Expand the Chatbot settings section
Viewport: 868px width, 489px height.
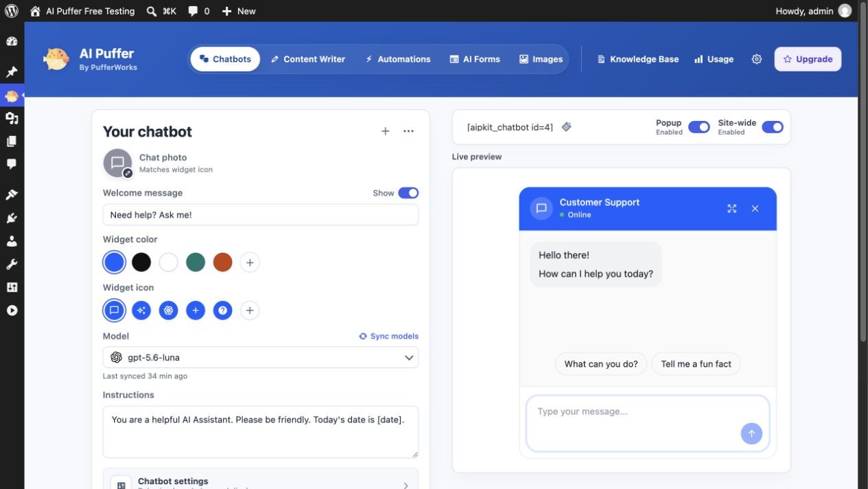tap(261, 481)
